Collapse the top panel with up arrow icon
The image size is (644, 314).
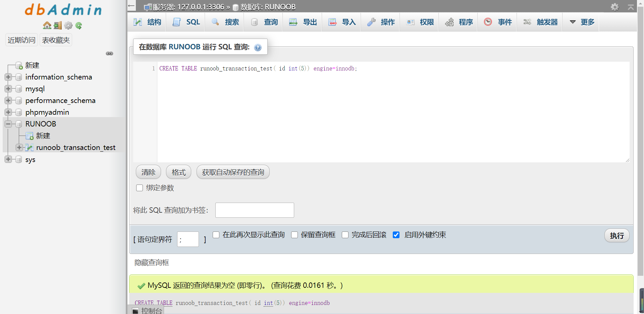point(631,7)
